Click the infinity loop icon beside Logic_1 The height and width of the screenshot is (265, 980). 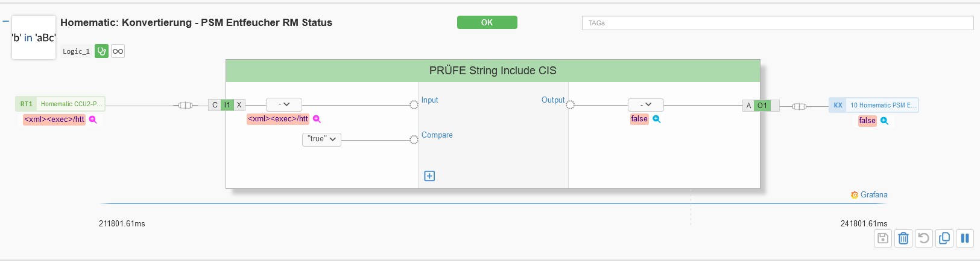click(x=118, y=51)
